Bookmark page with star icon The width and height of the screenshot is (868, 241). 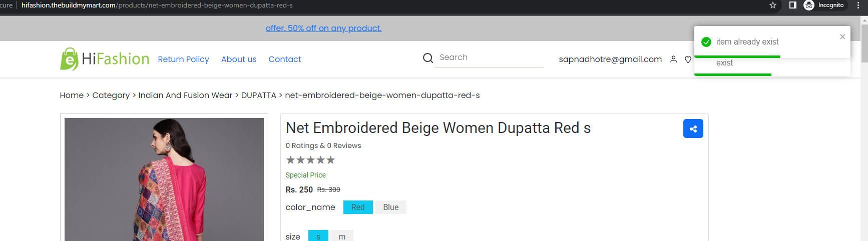773,5
